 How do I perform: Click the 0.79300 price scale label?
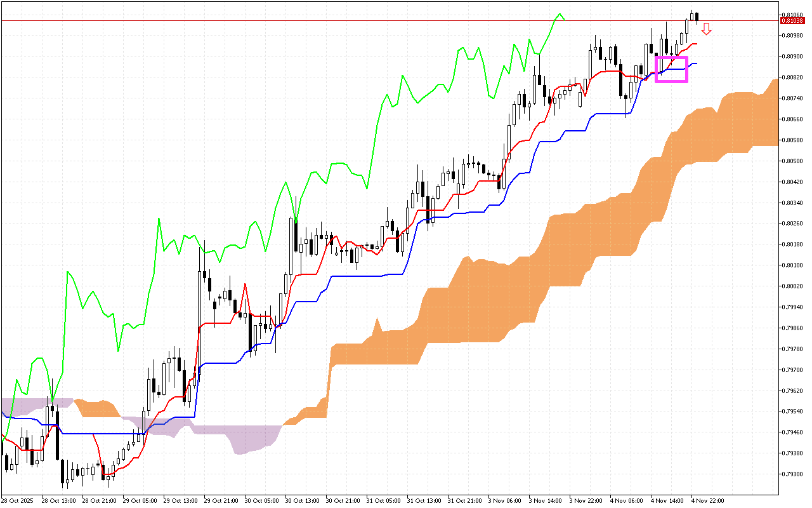792,474
